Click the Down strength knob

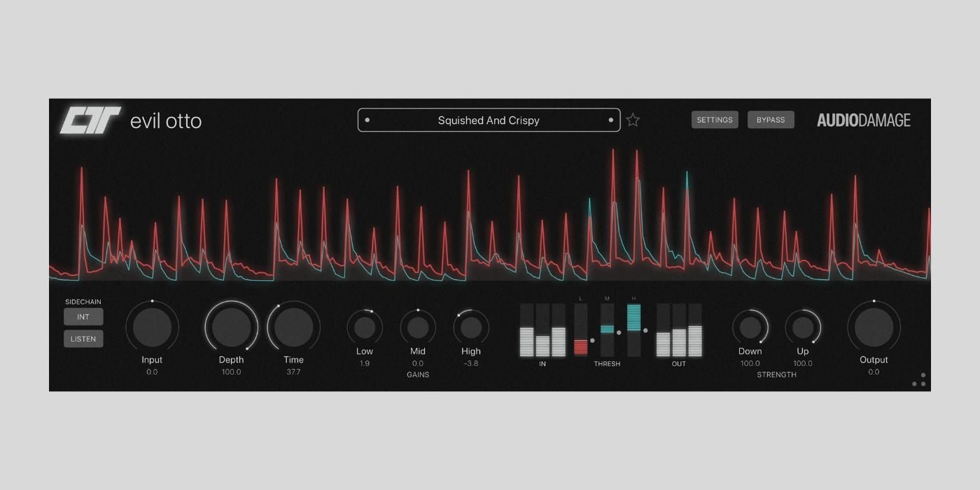750,327
